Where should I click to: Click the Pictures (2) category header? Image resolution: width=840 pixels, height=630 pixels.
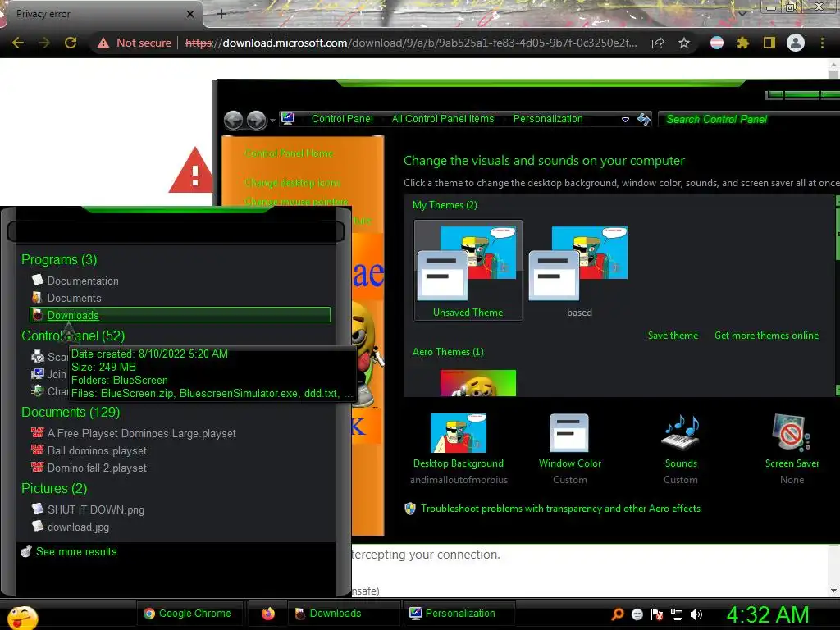[54, 488]
